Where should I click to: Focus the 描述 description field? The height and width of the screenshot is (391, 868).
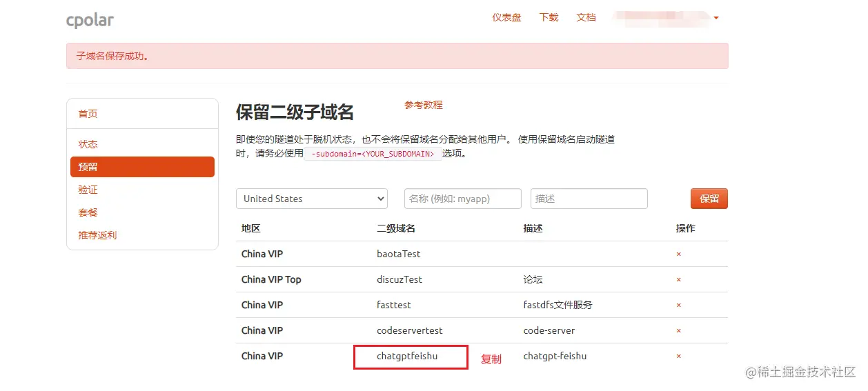[589, 199]
